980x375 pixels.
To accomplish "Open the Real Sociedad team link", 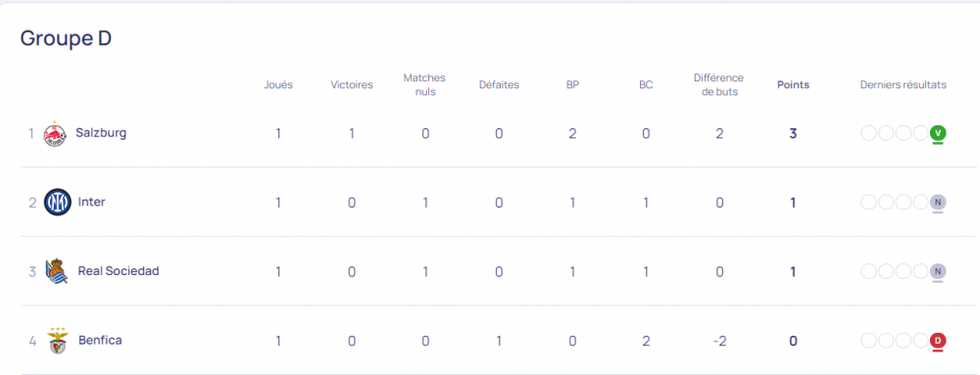I will 119,271.
